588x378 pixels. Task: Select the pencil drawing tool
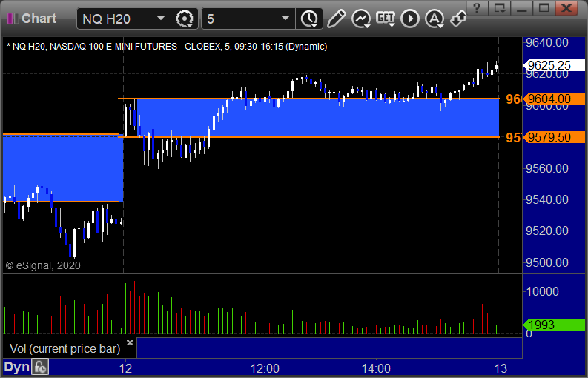click(336, 19)
